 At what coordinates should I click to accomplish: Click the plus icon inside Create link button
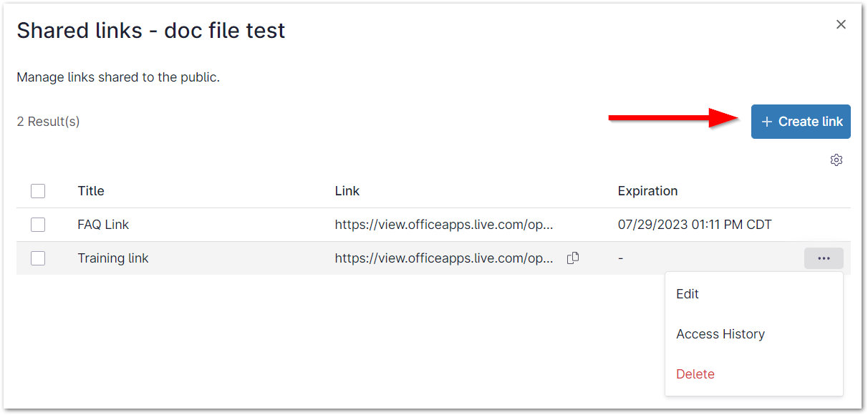[x=766, y=121]
